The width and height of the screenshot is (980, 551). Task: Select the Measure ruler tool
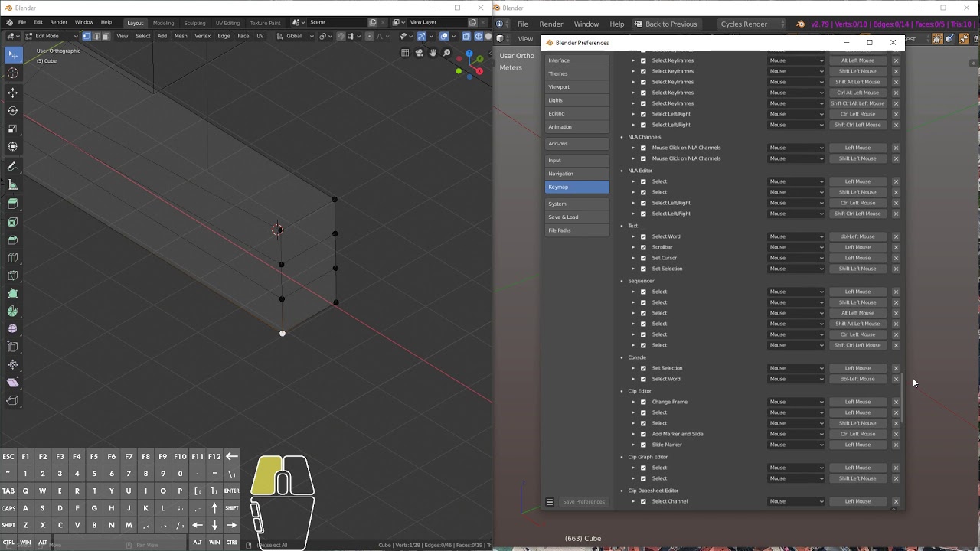click(x=13, y=184)
